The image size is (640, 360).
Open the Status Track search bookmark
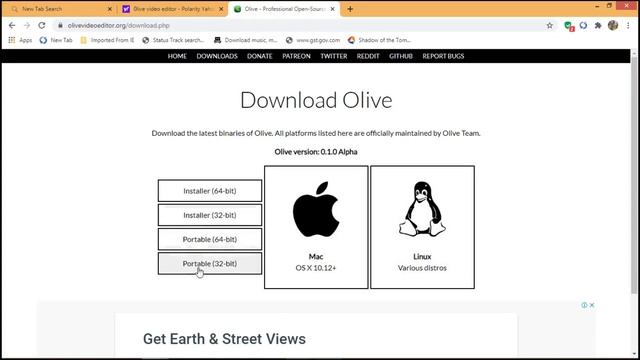click(x=173, y=40)
